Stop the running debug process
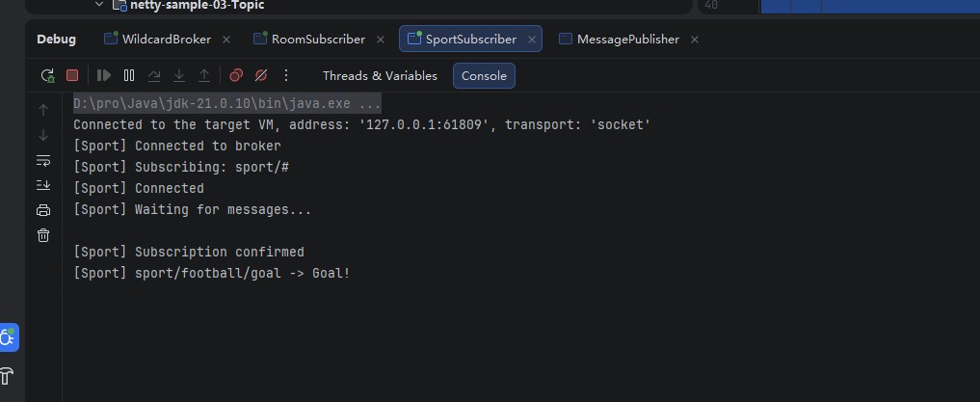This screenshot has width=980, height=402. (x=72, y=75)
